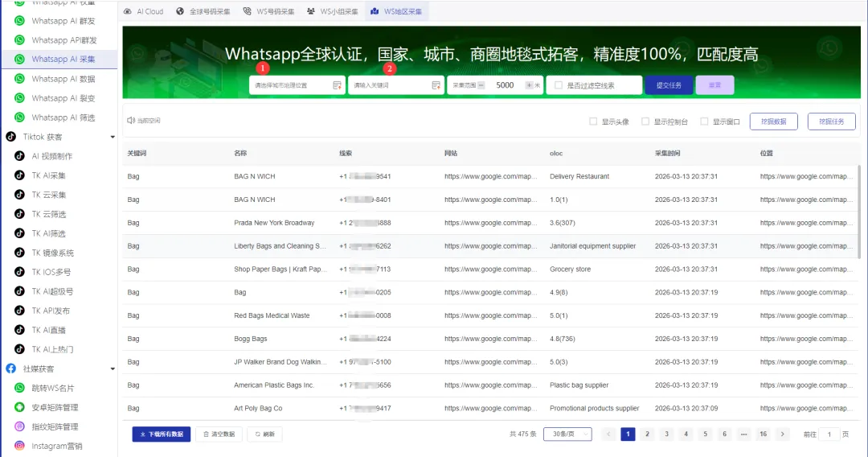The width and height of the screenshot is (868, 457).
Task: Click 挖掘数据 button
Action: click(773, 121)
